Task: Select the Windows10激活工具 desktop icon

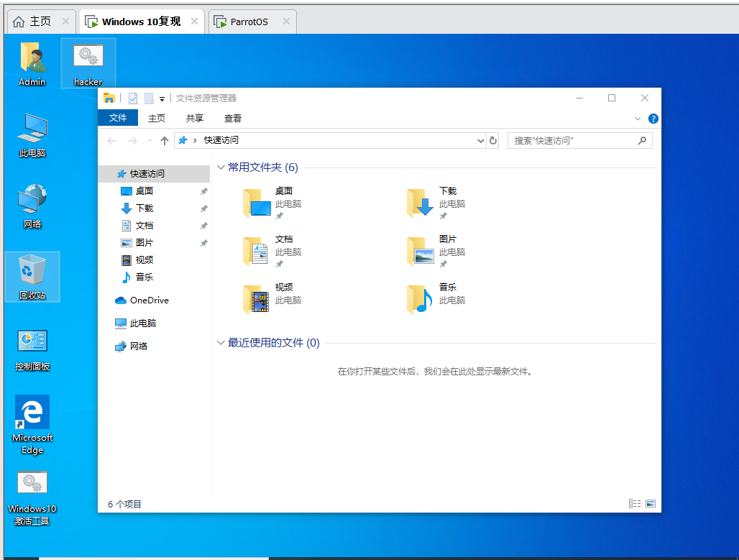Action: click(32, 498)
